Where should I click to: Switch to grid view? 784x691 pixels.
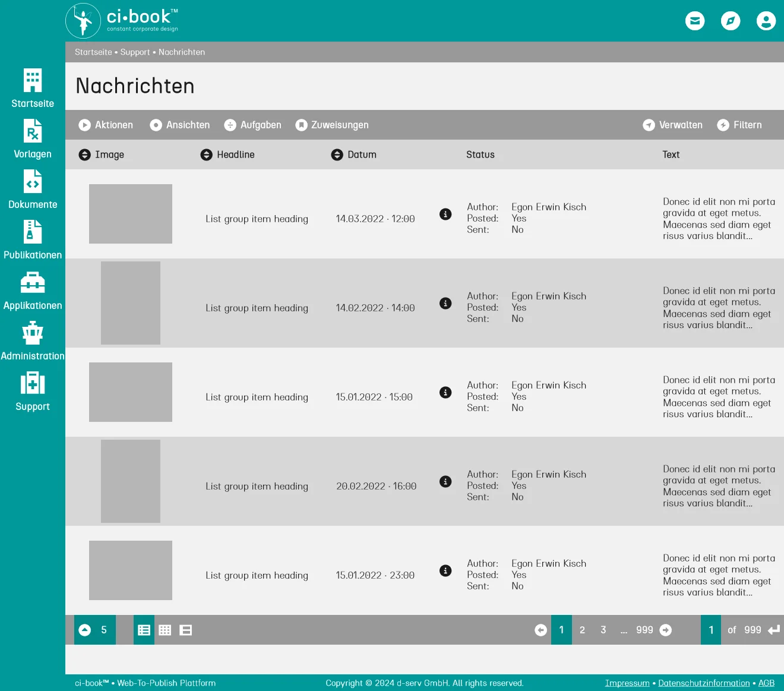(x=165, y=630)
